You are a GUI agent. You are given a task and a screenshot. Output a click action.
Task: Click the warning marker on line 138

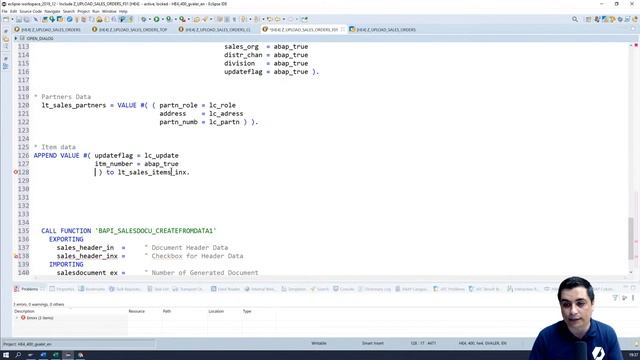click(x=16, y=256)
